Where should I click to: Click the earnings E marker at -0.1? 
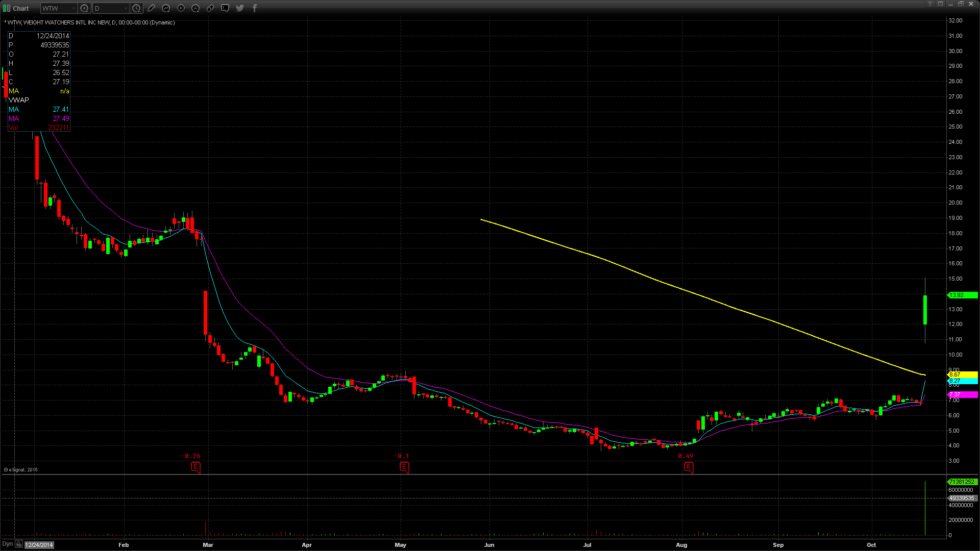404,467
